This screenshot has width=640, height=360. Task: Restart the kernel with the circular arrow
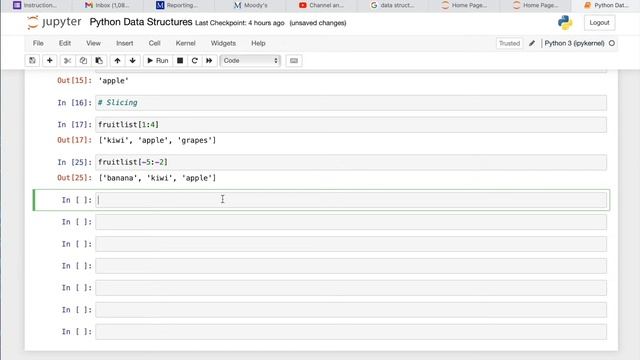[x=195, y=60]
